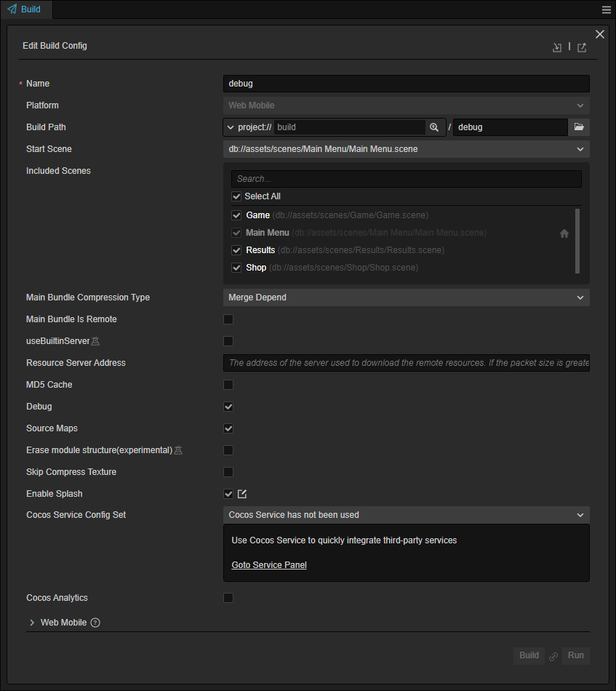Uncheck the Shop scene checkbox
Image resolution: width=616 pixels, height=691 pixels.
click(x=236, y=268)
